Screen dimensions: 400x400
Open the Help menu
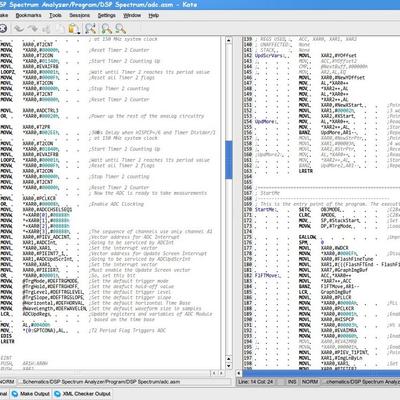pyautogui.click(x=154, y=15)
